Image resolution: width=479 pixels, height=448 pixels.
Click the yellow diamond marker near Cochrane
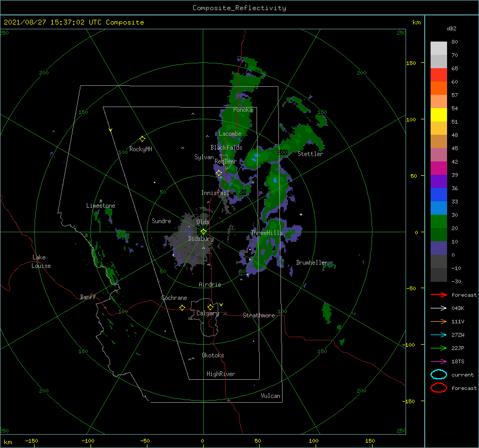tap(182, 307)
